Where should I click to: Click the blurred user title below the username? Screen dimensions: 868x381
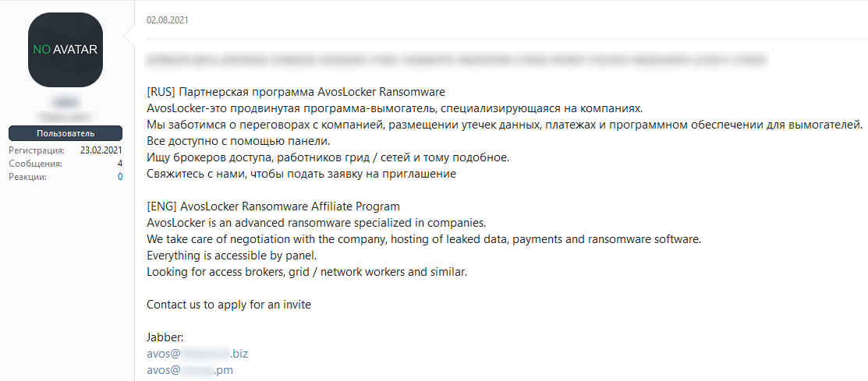pos(66,117)
